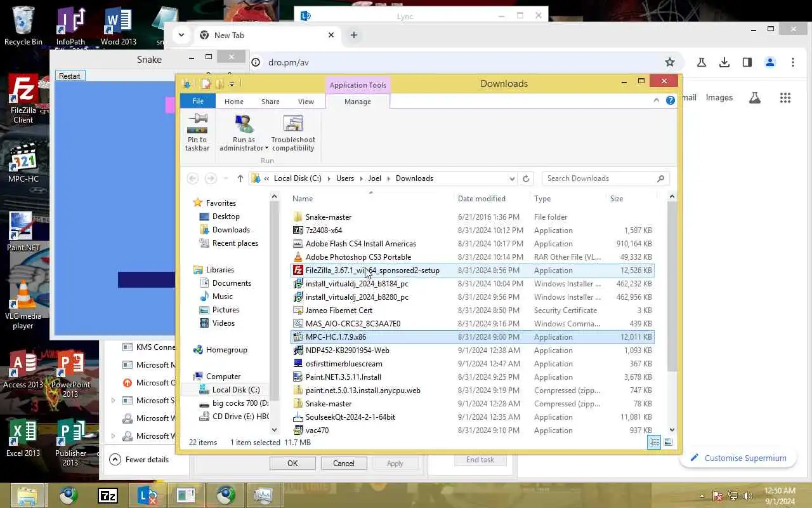
Task: Select SoulseekQt-2024-2-1-64bit file
Action: pyautogui.click(x=473, y=417)
